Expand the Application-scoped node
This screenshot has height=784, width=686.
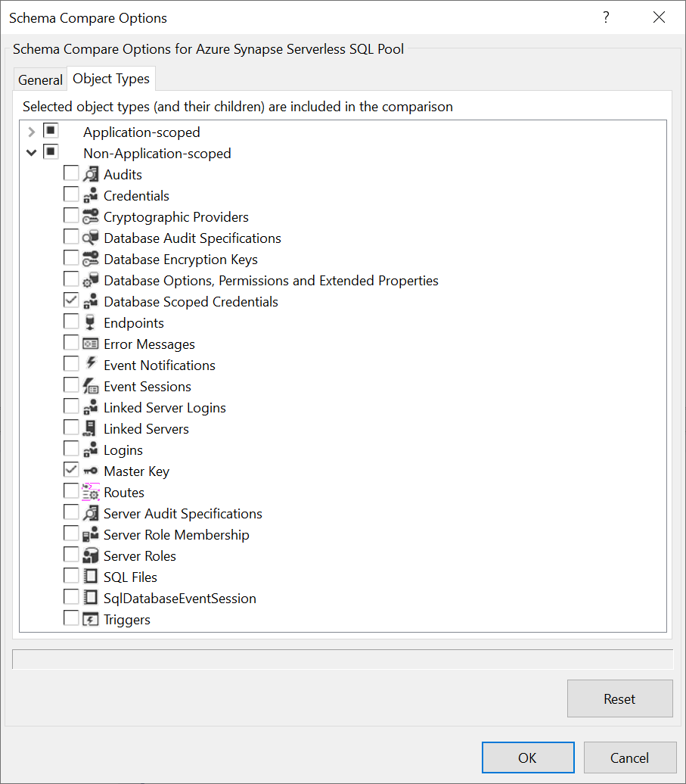click(32, 132)
